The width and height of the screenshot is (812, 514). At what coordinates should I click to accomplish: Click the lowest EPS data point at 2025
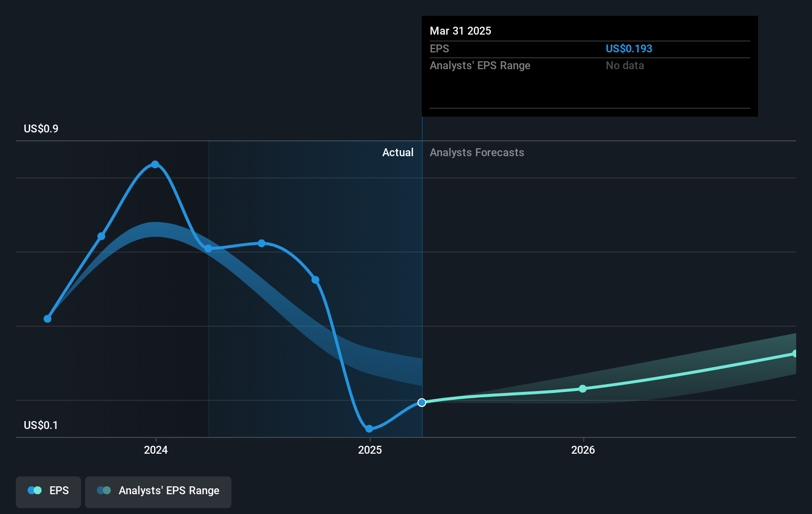(369, 428)
